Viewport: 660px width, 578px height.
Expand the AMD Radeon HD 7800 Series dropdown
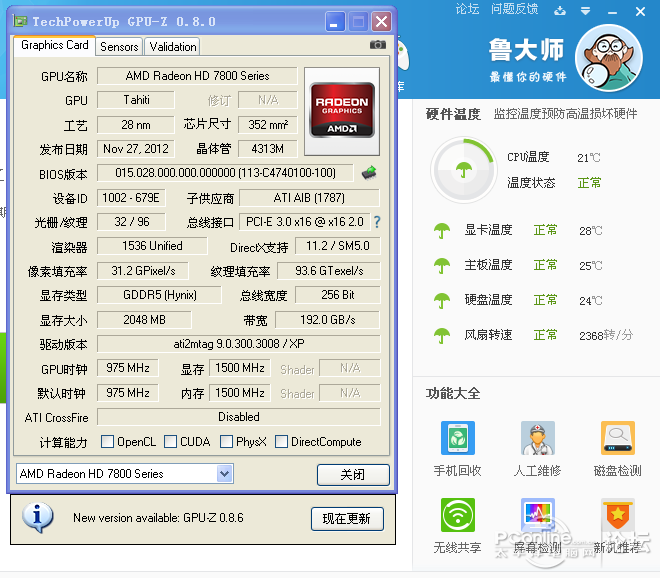(x=225, y=474)
